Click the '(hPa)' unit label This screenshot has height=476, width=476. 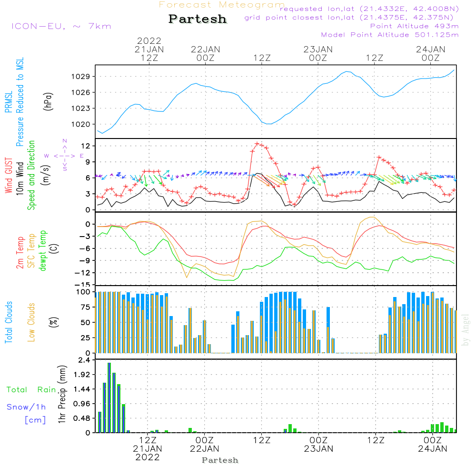click(x=48, y=101)
